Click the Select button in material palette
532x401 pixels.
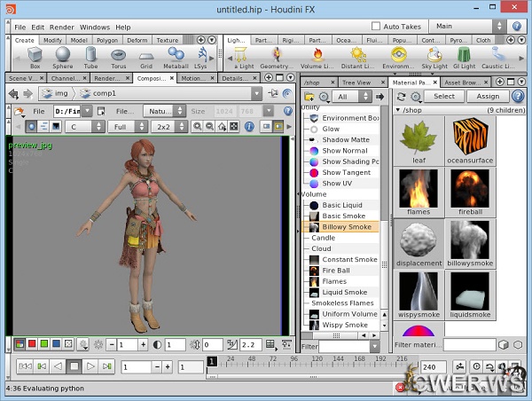(x=444, y=97)
